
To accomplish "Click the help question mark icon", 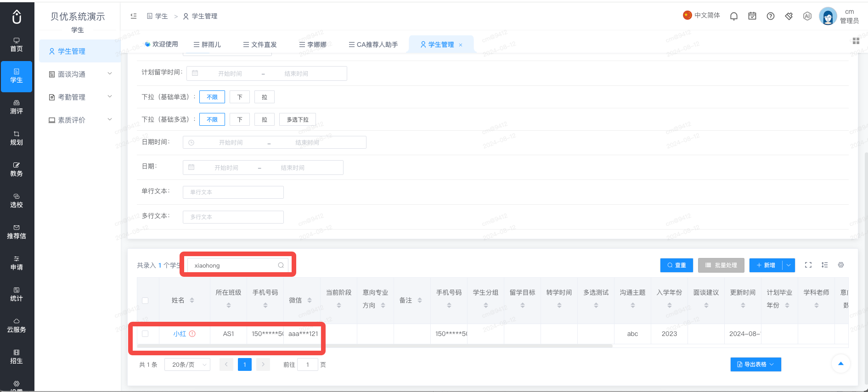I will click(x=771, y=16).
